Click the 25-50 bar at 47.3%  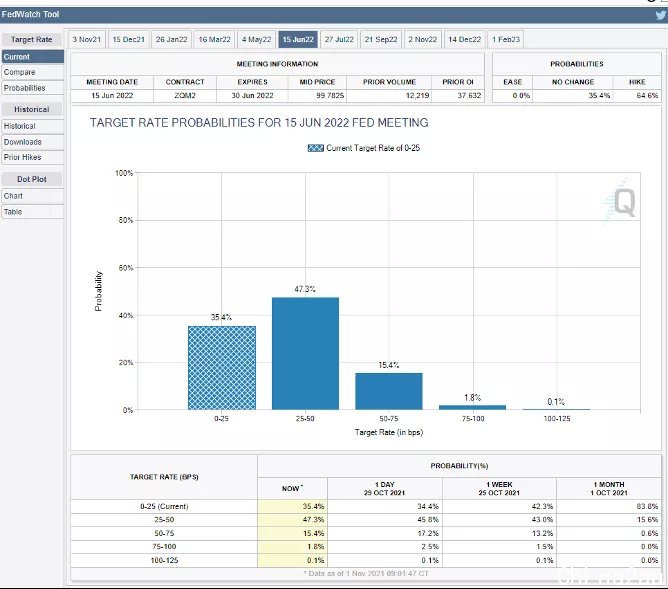click(305, 353)
